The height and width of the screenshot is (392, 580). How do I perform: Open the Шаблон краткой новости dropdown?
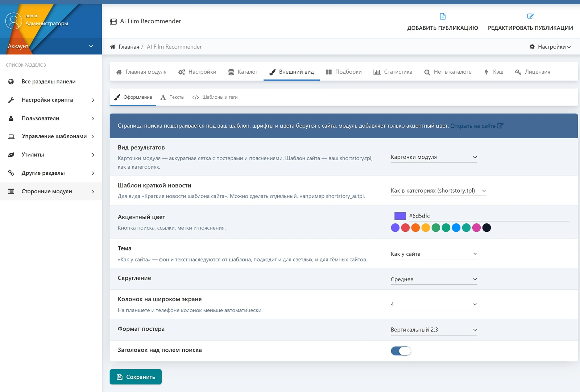[x=438, y=191]
